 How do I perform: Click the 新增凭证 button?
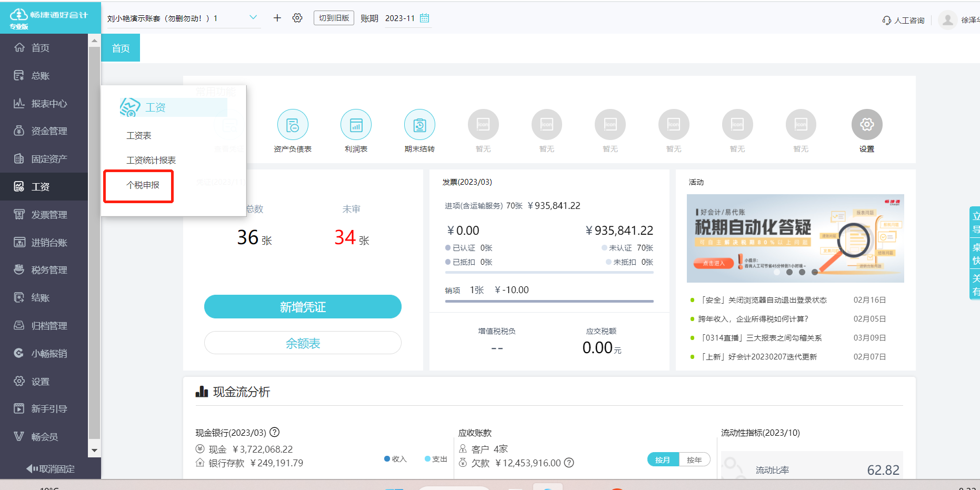tap(303, 306)
